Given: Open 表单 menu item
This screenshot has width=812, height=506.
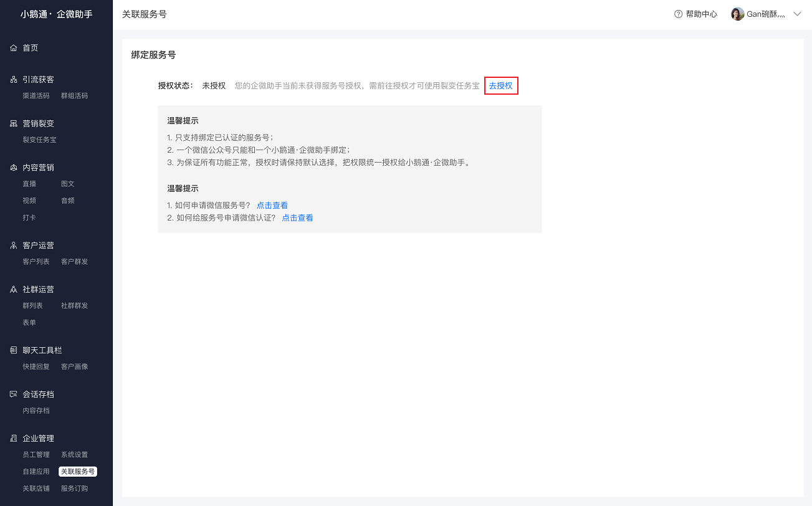Looking at the screenshot, I should tap(29, 323).
